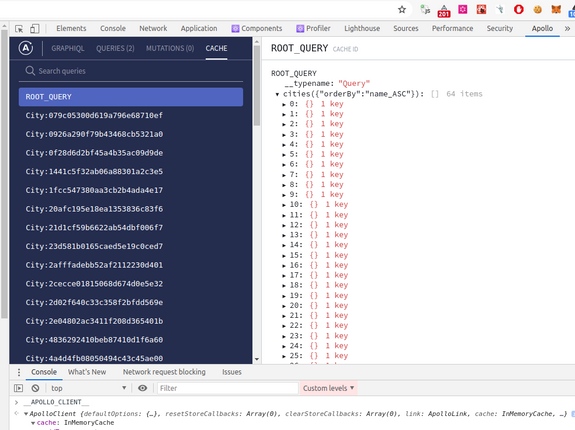Select the ROOT_QUERY cache entry

[131, 97]
